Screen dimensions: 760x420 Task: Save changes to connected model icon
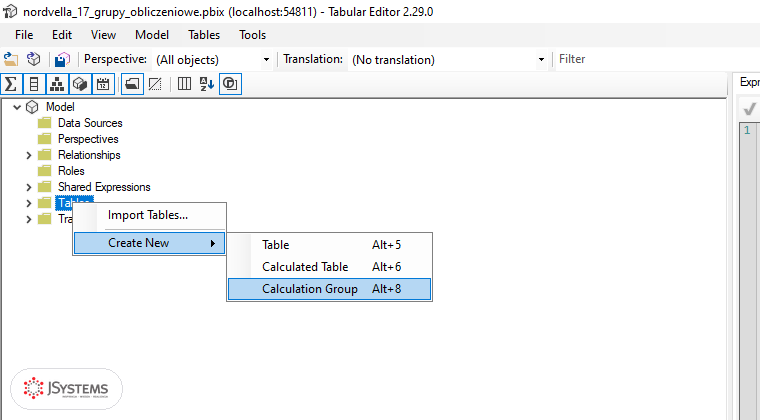pyautogui.click(x=63, y=59)
